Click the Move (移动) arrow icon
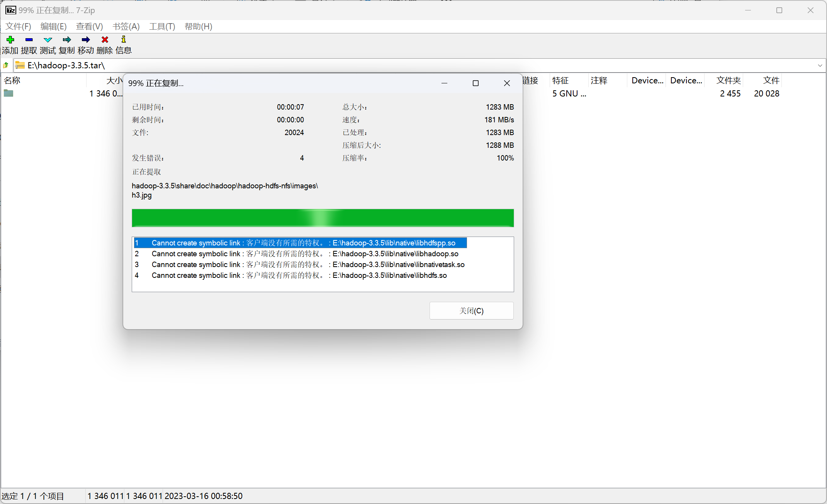Viewport: 827px width, 504px height. coord(86,40)
